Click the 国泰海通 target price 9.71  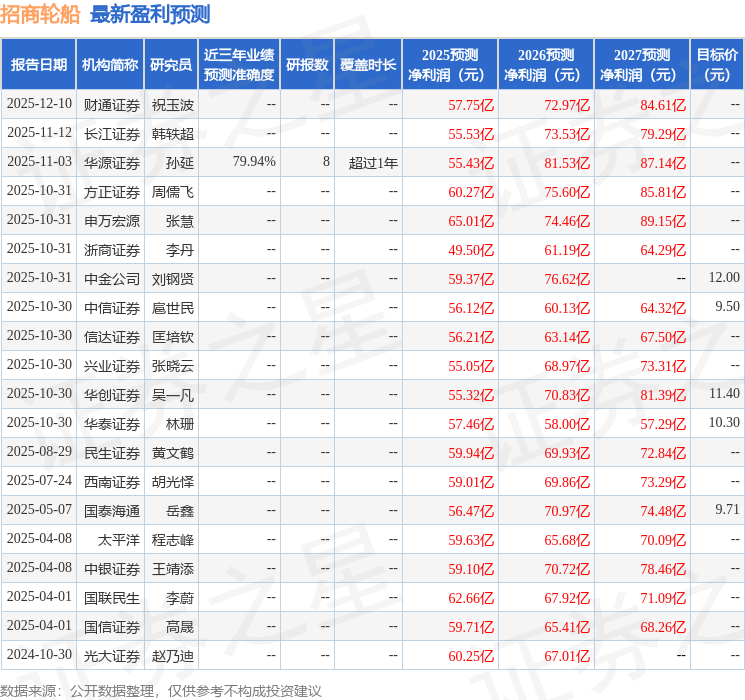pos(727,509)
